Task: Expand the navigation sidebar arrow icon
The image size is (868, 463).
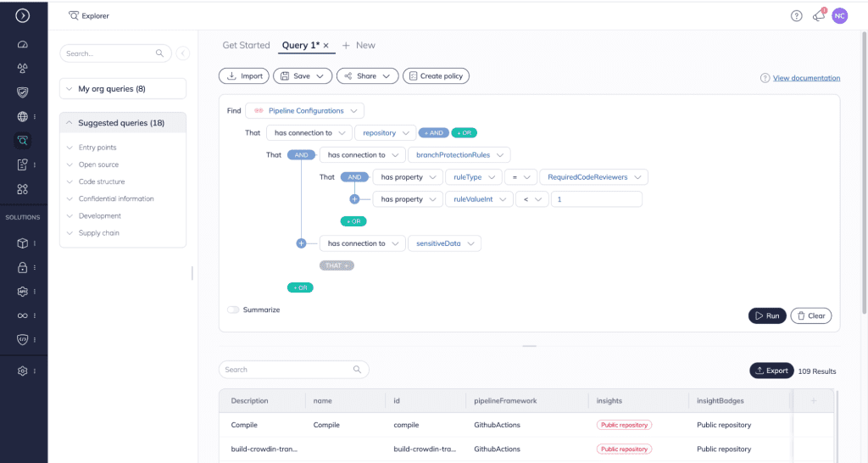Action: (x=23, y=15)
